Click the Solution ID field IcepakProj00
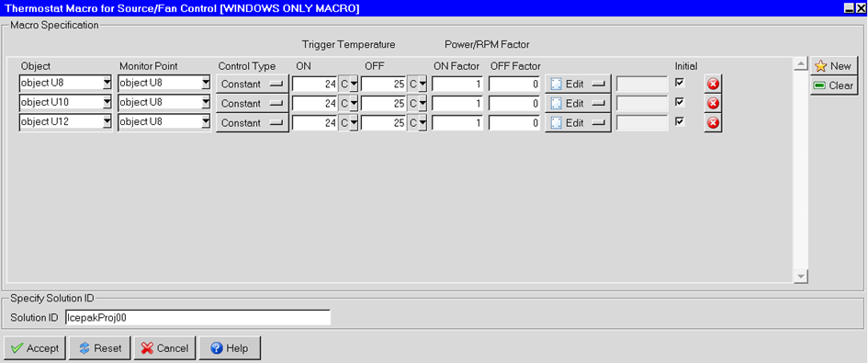Screen dimensions: 868x363 (x=197, y=318)
